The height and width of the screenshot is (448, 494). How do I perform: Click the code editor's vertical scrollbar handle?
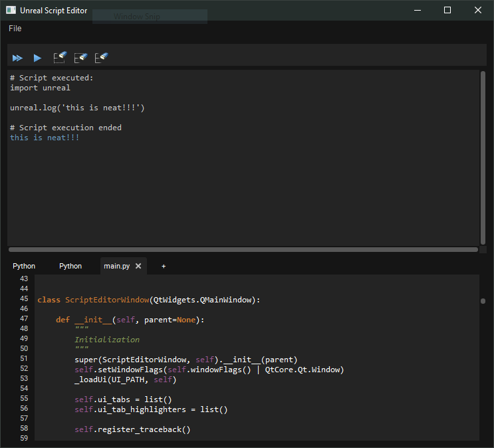click(483, 300)
